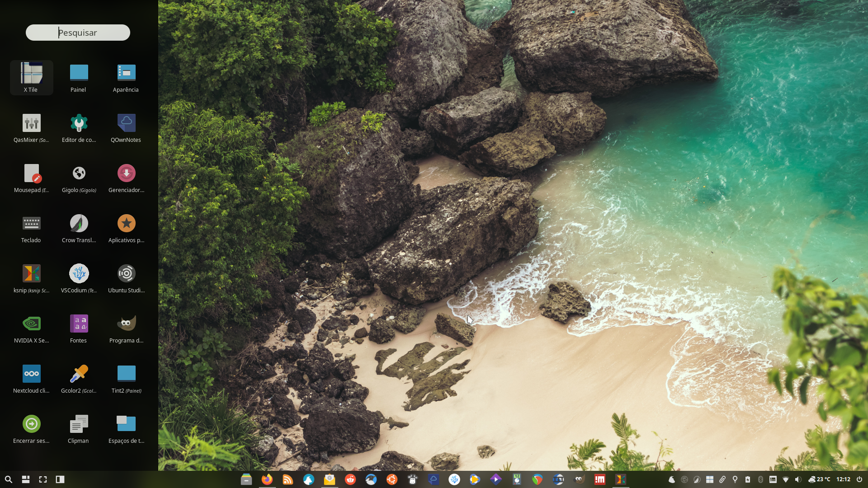Open the cow face dock icon

coord(413,479)
